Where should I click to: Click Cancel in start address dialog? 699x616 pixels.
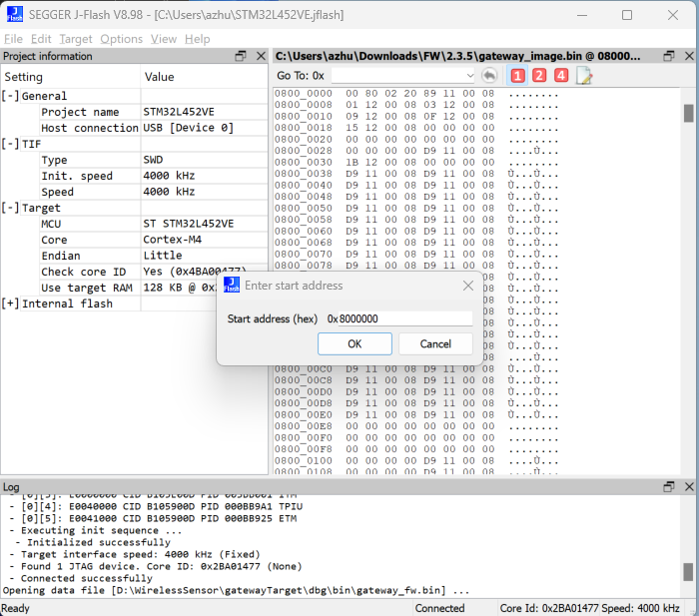click(x=435, y=343)
